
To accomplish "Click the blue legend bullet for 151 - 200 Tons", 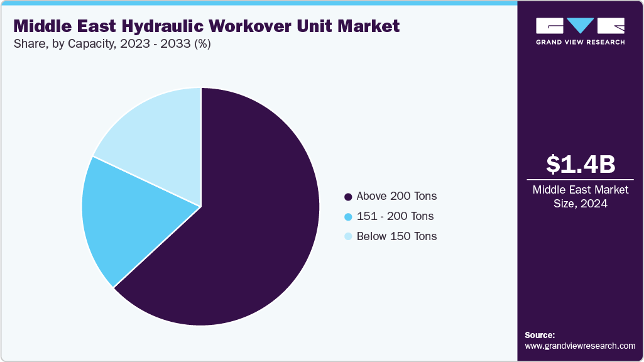I will (x=347, y=216).
